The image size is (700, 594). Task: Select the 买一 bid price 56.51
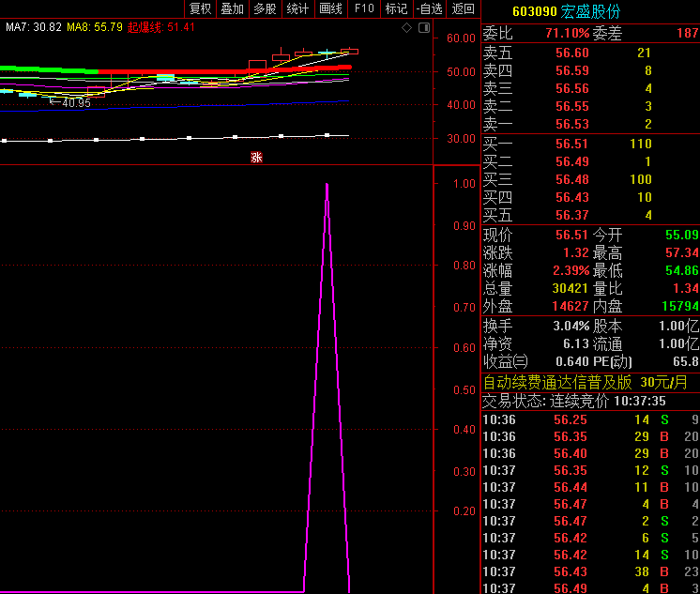(572, 145)
